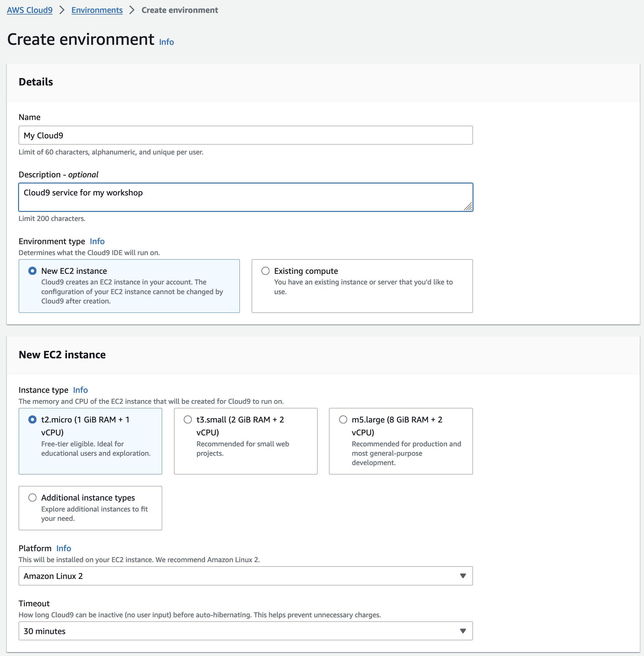
Task: Open the Platform dropdown arrow
Action: click(463, 576)
